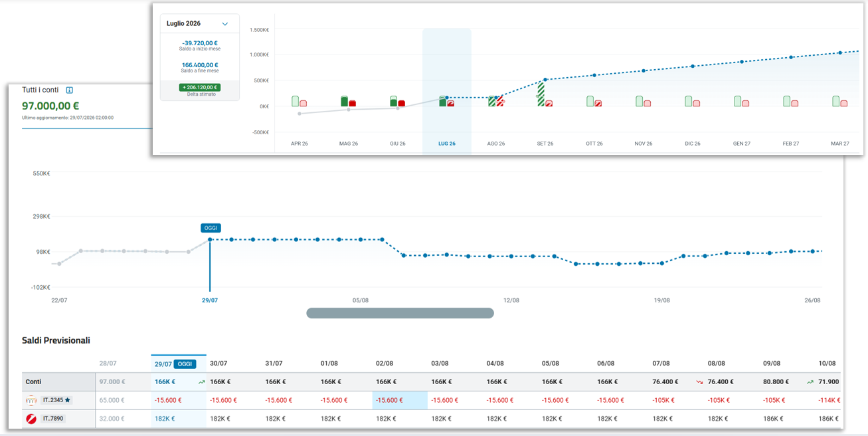Image resolution: width=868 pixels, height=436 pixels.
Task: Click the 182K € cell under 29/07
Action: (x=165, y=419)
